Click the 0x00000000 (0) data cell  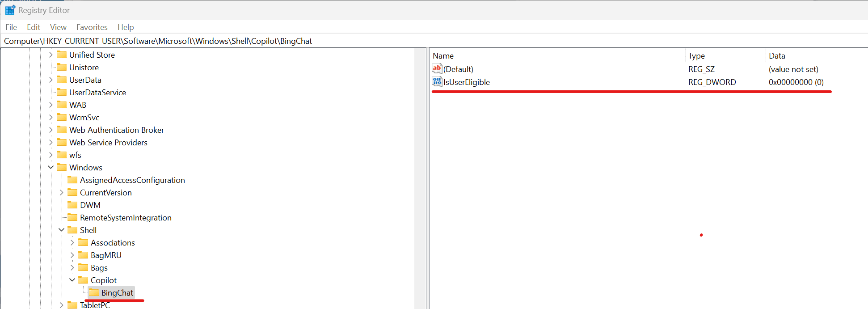[796, 82]
